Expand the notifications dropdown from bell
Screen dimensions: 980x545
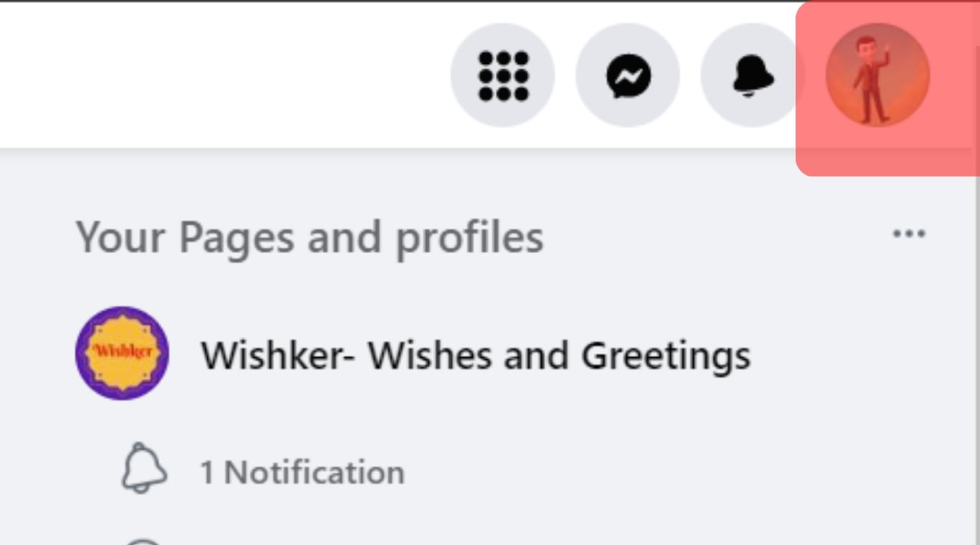tap(752, 75)
